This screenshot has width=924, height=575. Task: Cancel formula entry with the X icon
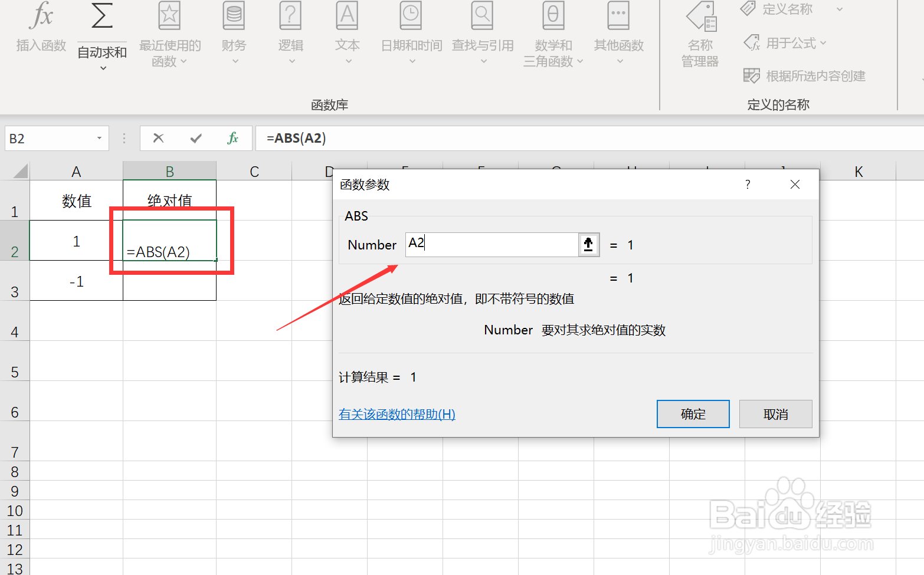158,138
